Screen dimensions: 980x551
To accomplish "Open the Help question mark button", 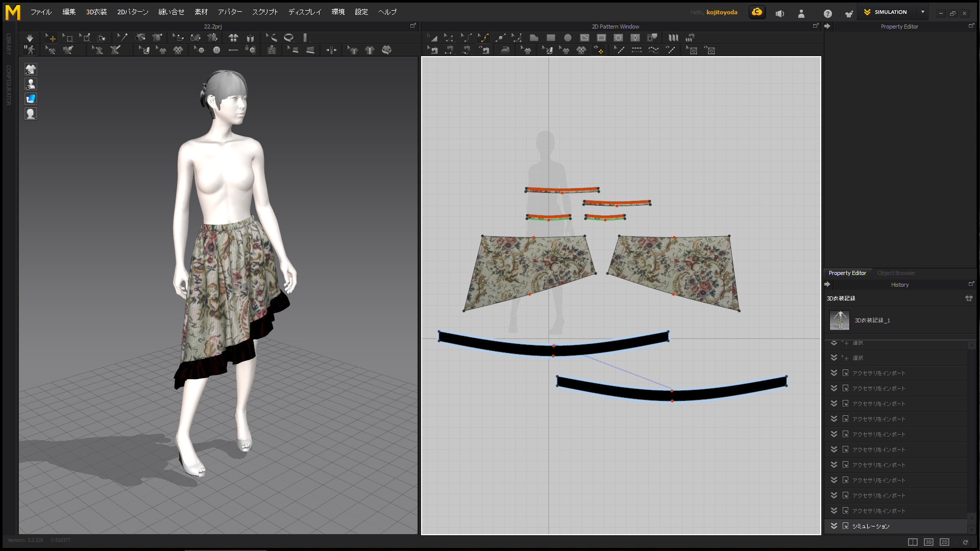I will click(x=827, y=14).
